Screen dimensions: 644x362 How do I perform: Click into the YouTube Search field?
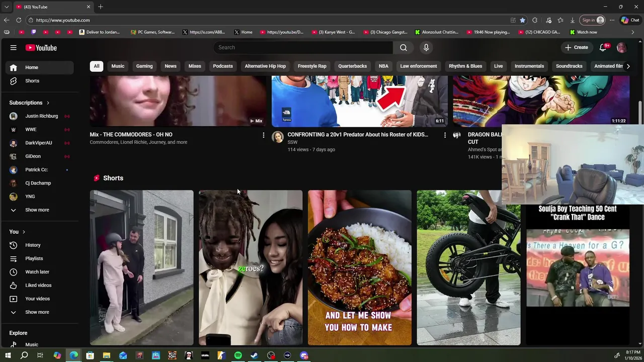point(303,47)
